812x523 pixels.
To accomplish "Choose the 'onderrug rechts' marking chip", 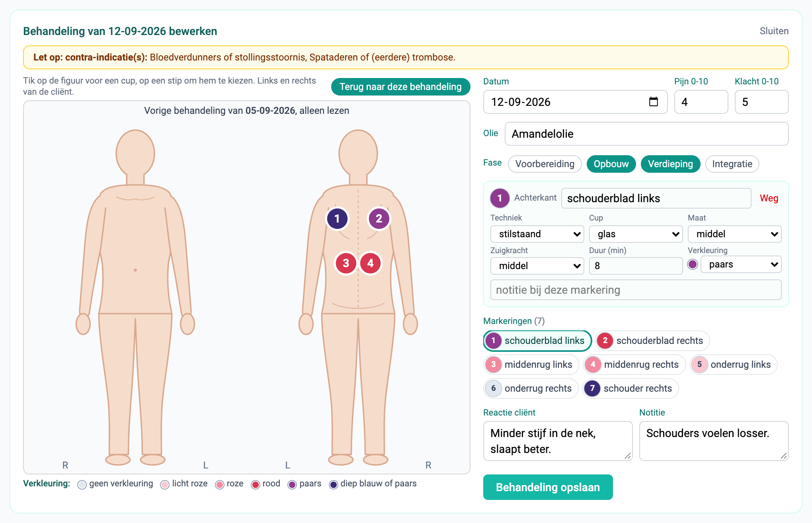I will [x=531, y=388].
